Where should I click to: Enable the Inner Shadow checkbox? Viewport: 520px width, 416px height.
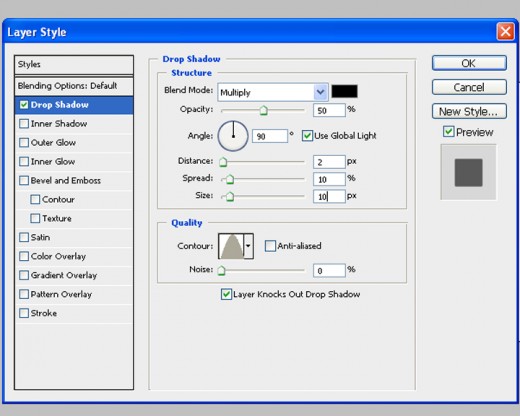24,124
